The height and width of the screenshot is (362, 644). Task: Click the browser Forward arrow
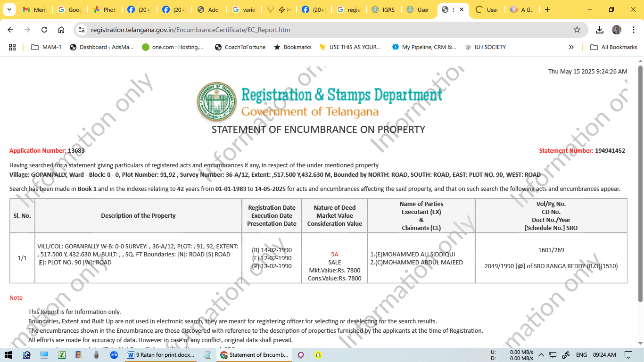point(27,30)
